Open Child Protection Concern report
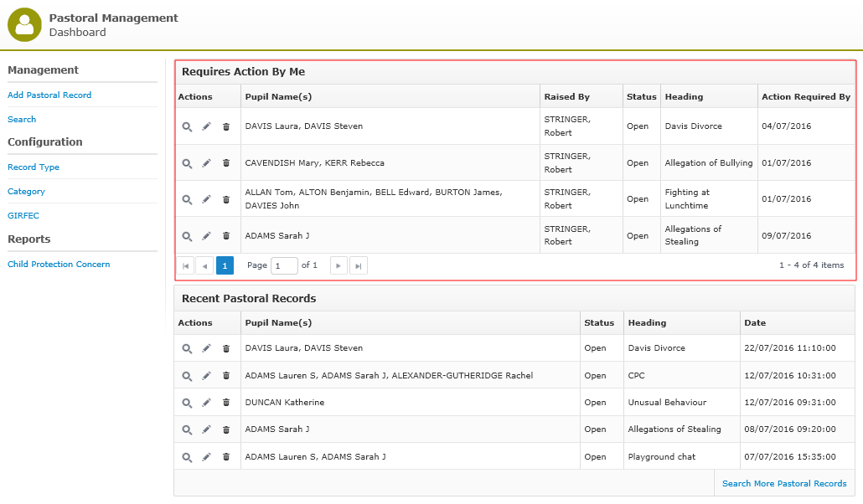Image resolution: width=863 pixels, height=504 pixels. click(59, 264)
